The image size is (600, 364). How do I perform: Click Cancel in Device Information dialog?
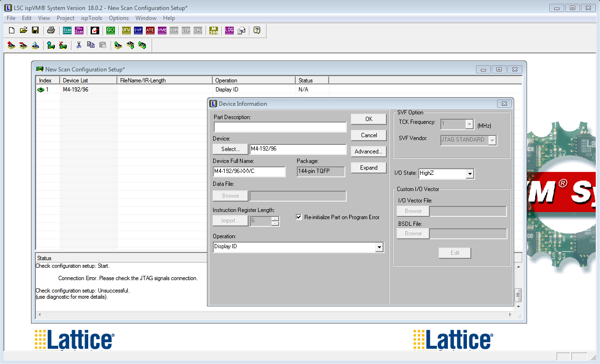(x=369, y=135)
